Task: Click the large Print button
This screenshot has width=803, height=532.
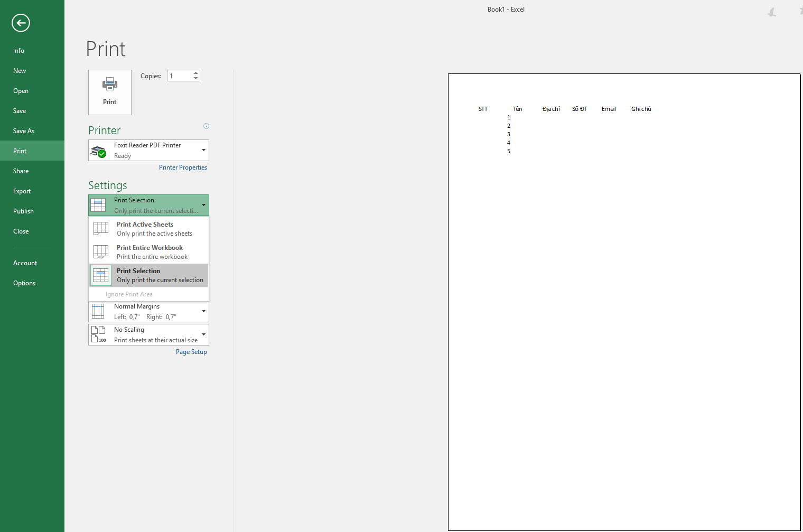Action: 110,92
